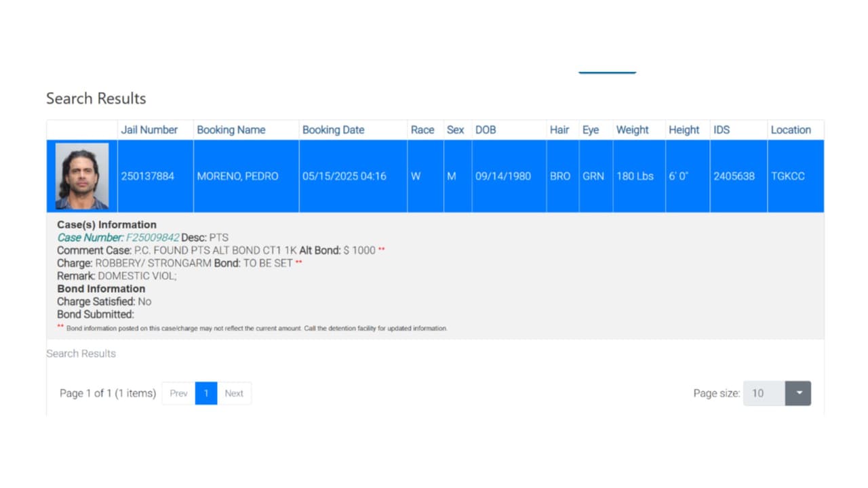Sort by Jail Number column header
The width and height of the screenshot is (868, 488).
(149, 130)
